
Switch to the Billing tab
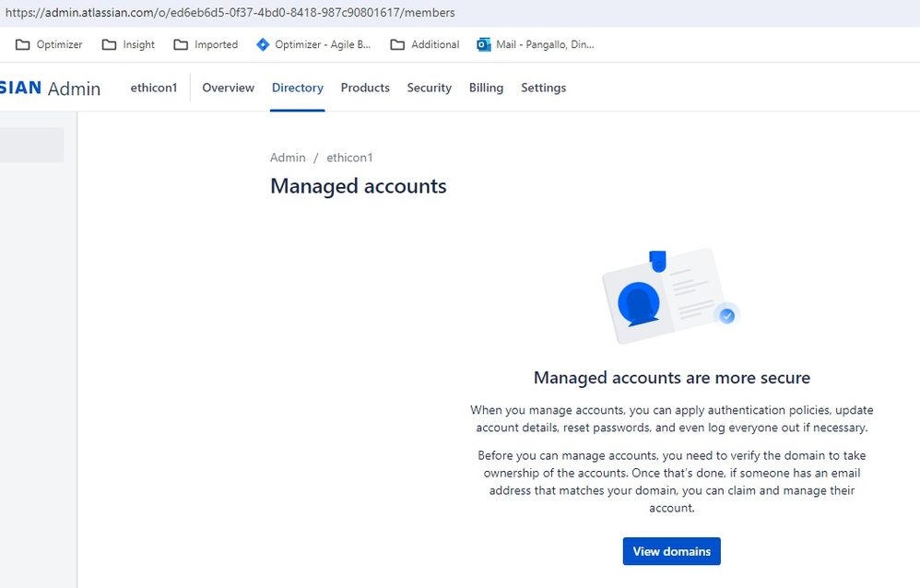[486, 88]
